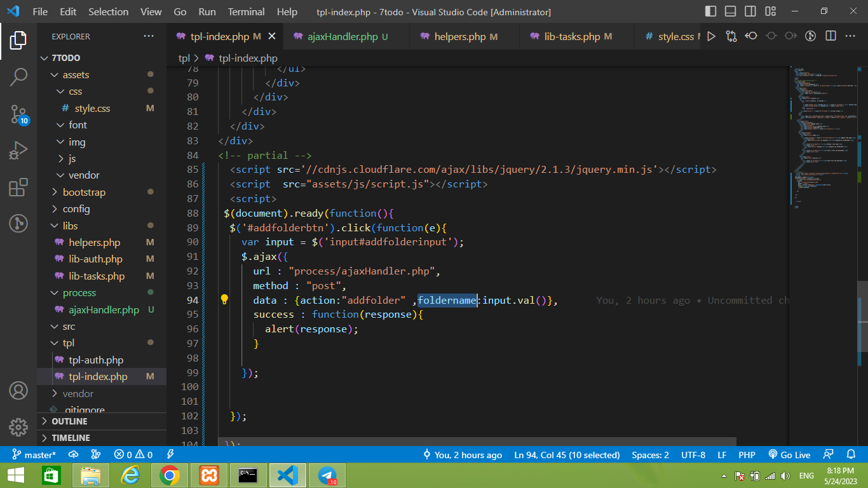Toggle Primary Side Bar layout button
The image size is (868, 488).
[710, 11]
